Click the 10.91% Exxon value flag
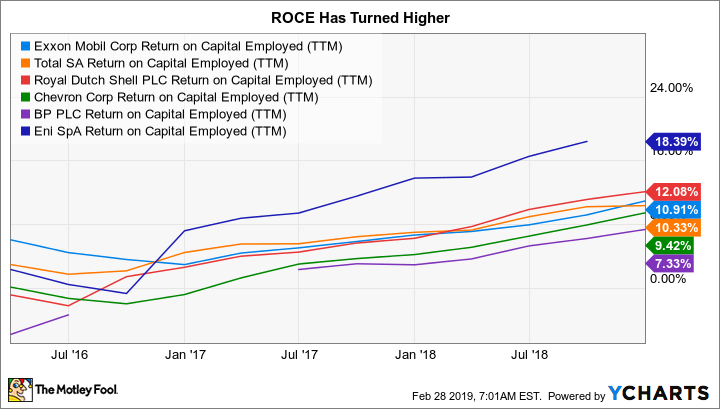The image size is (720, 409). coord(676,209)
